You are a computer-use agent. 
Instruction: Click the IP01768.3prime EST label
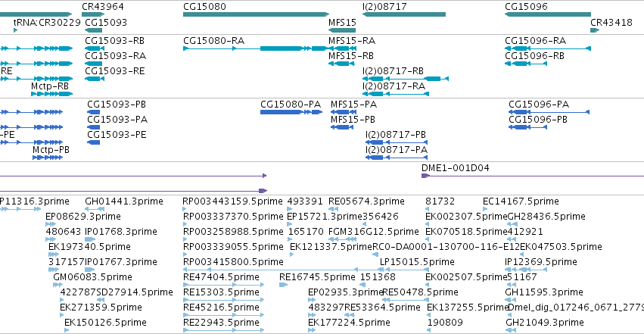[x=121, y=232]
